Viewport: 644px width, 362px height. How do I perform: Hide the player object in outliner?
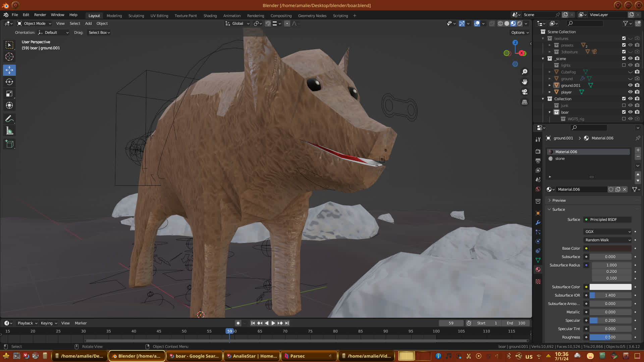click(630, 92)
